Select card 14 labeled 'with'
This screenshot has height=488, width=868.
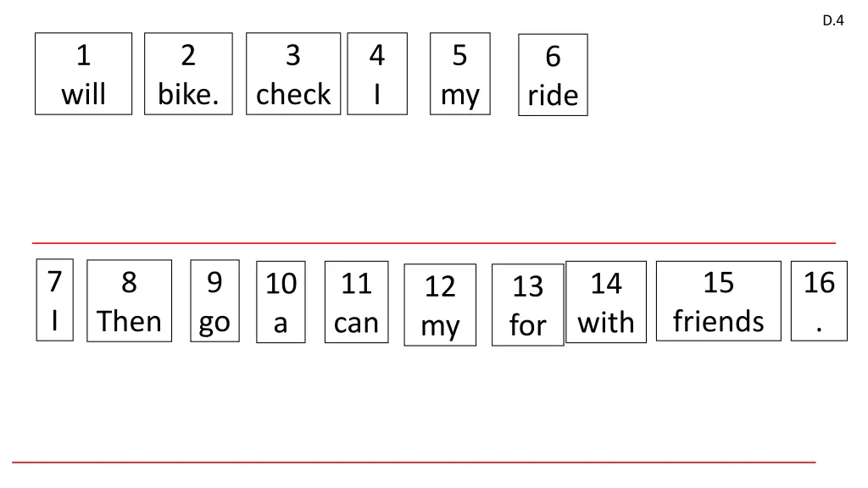pyautogui.click(x=606, y=302)
